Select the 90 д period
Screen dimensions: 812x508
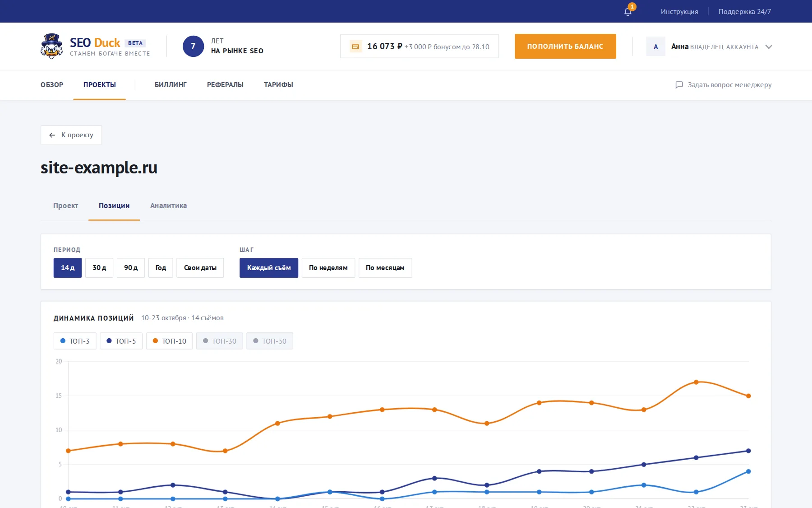click(x=131, y=268)
